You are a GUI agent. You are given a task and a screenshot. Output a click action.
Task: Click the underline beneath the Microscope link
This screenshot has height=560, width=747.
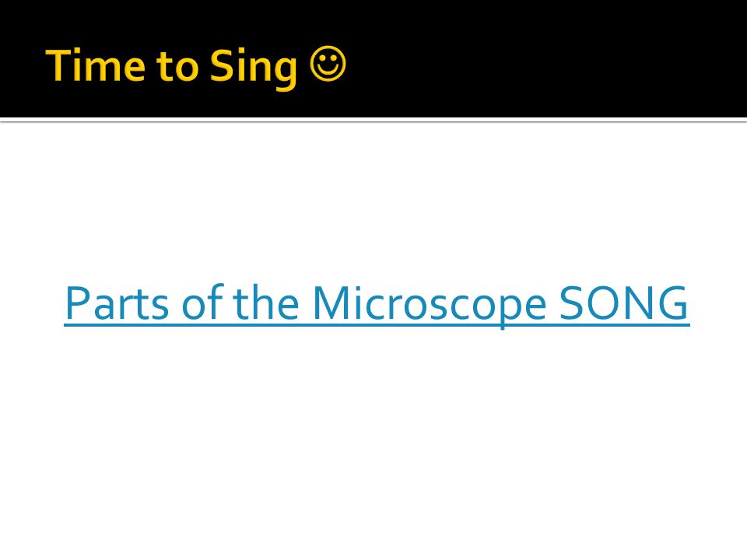pos(377,326)
